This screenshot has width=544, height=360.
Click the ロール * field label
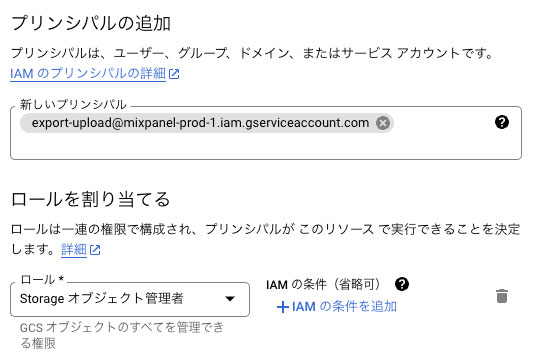42,280
